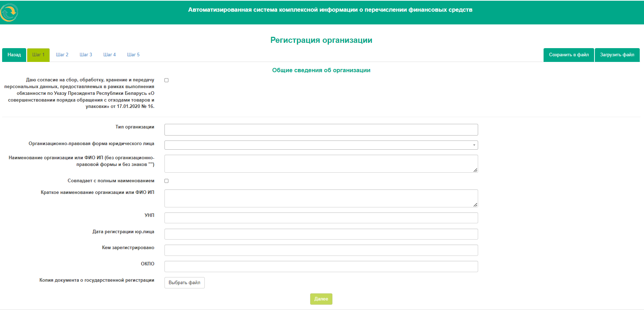Click 'Дата регистрации юр.лица' field
The width and height of the screenshot is (644, 310).
pos(321,234)
